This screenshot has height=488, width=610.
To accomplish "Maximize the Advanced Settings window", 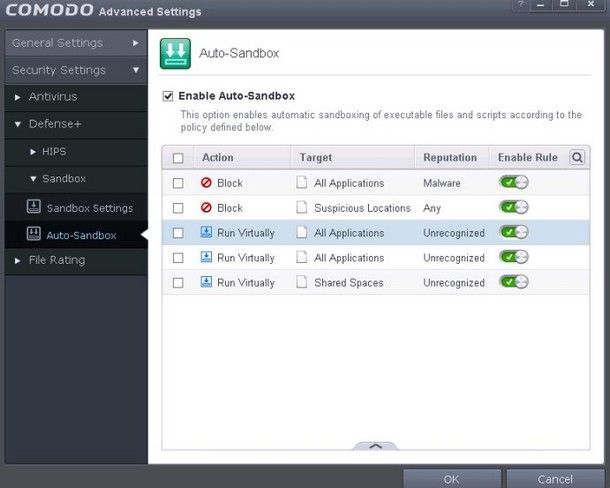I will click(564, 4).
